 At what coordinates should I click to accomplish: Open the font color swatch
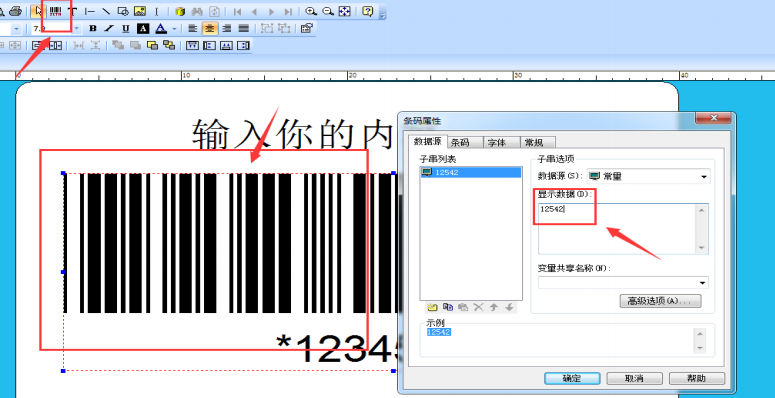click(159, 29)
